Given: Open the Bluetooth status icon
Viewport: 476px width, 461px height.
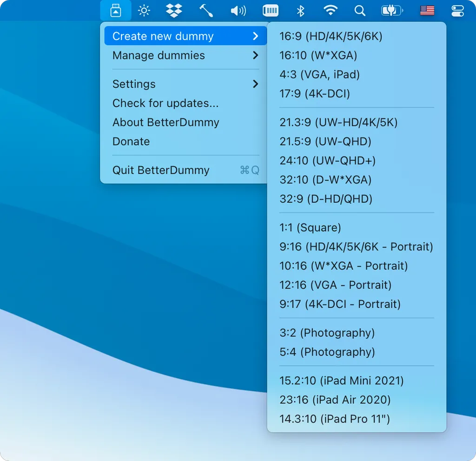Looking at the screenshot, I should [x=300, y=10].
